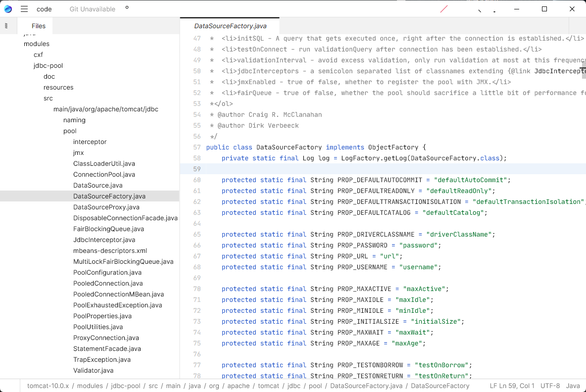
Task: Click the tomcat breadcrumb segment
Action: pyautogui.click(x=268, y=386)
